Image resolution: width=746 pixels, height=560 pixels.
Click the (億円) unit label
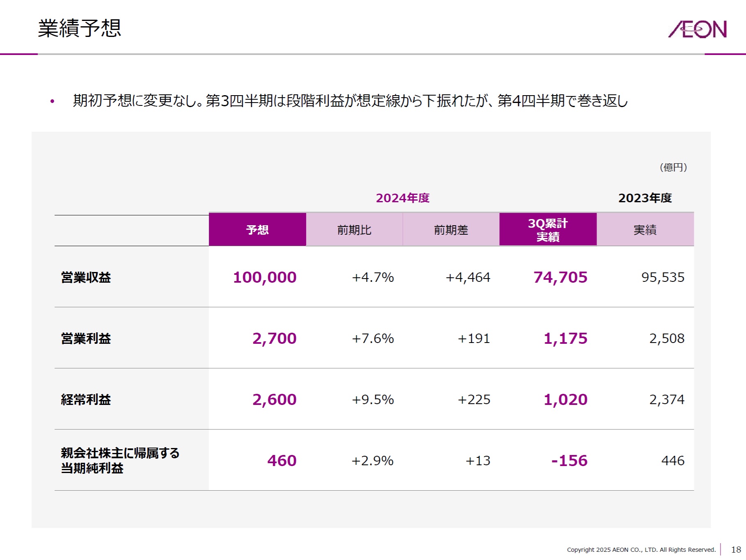(673, 167)
